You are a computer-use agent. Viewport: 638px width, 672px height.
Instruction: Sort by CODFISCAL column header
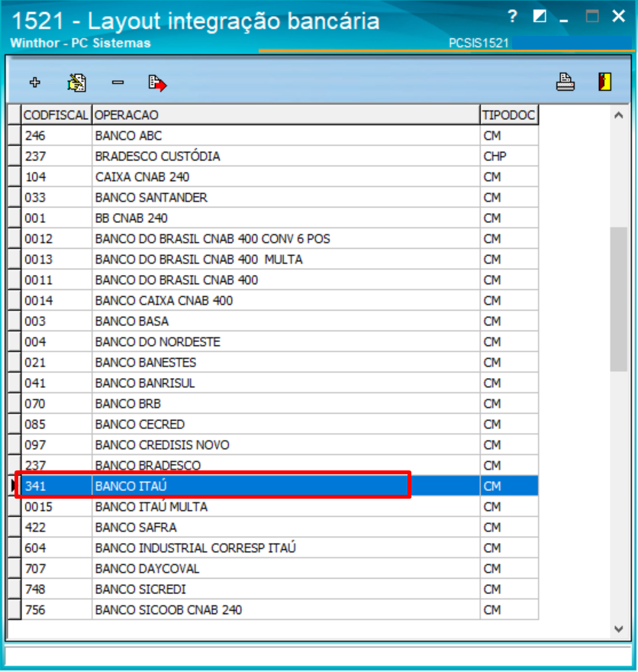coord(56,115)
